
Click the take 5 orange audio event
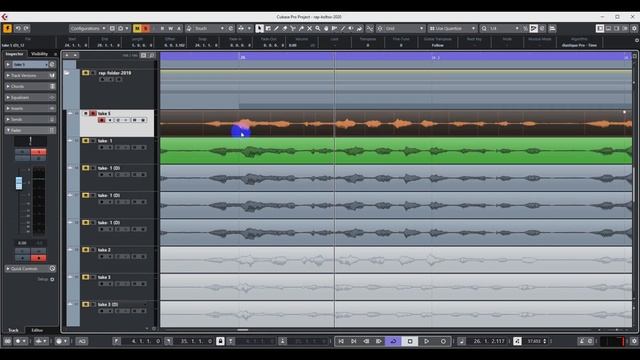[x=396, y=123]
